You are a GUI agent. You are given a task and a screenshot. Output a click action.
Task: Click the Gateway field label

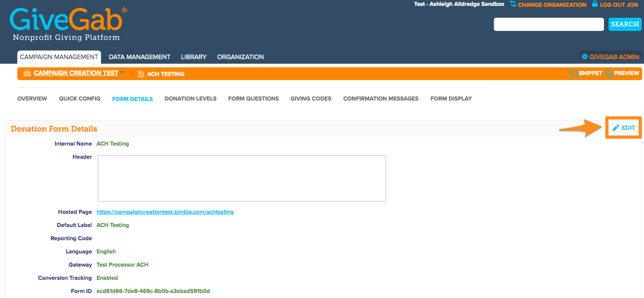coord(80,265)
